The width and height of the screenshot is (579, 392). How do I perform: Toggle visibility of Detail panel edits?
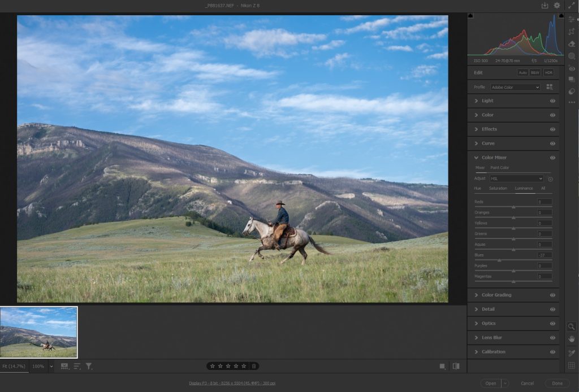(552, 310)
